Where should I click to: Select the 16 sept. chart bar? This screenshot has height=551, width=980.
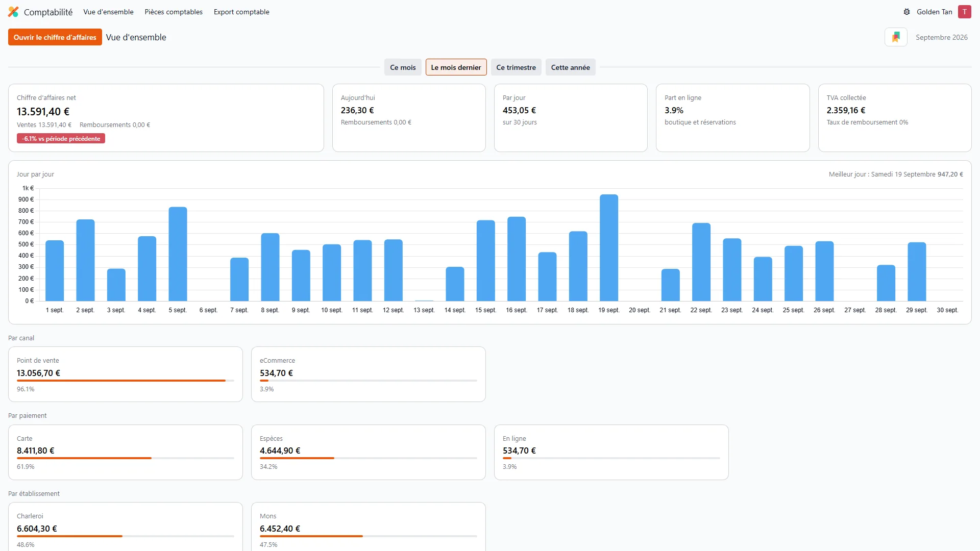tap(516, 259)
